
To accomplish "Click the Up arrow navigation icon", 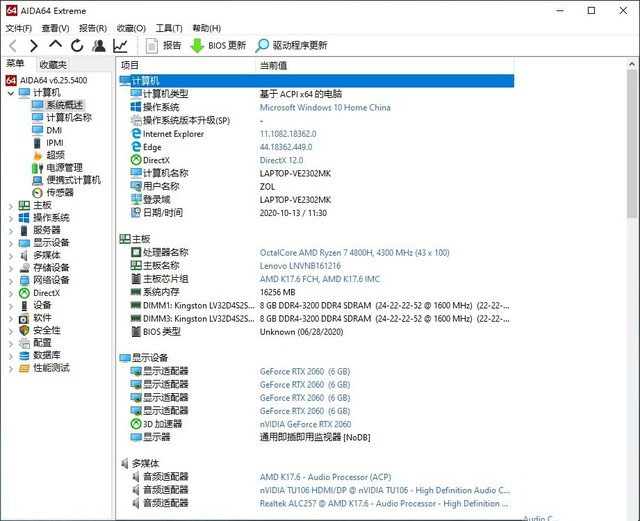I will point(56,45).
